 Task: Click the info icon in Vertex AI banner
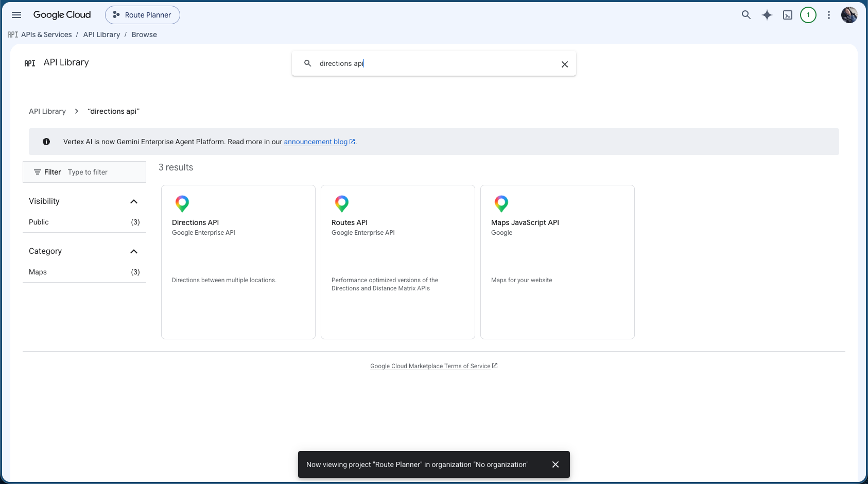point(46,142)
